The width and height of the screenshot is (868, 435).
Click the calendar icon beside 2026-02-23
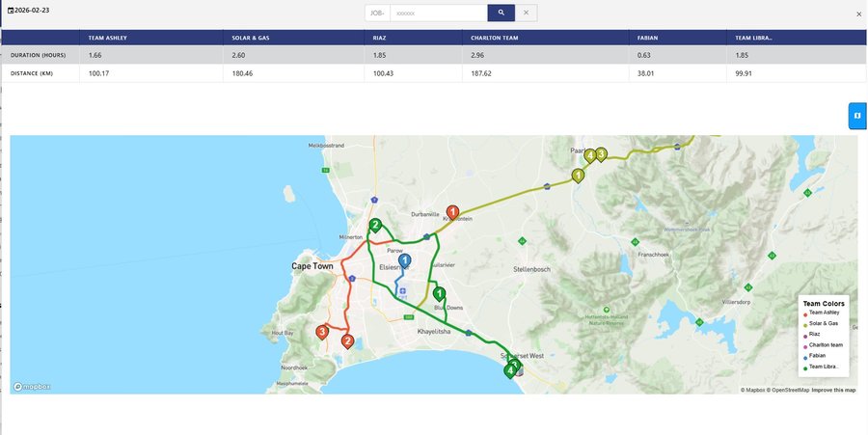(11, 10)
